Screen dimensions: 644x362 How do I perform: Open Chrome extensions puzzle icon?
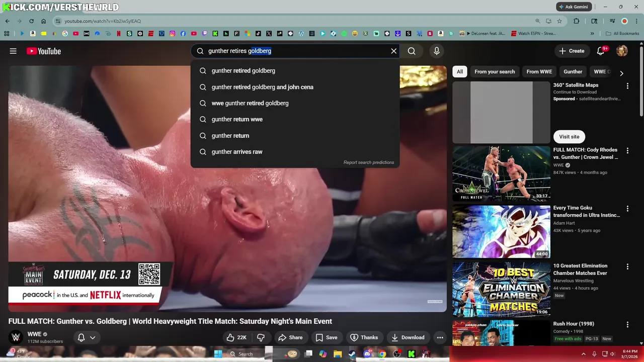(x=577, y=21)
